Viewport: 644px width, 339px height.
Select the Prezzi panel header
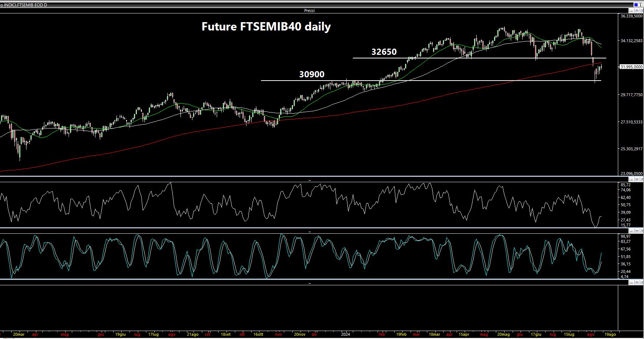click(309, 11)
